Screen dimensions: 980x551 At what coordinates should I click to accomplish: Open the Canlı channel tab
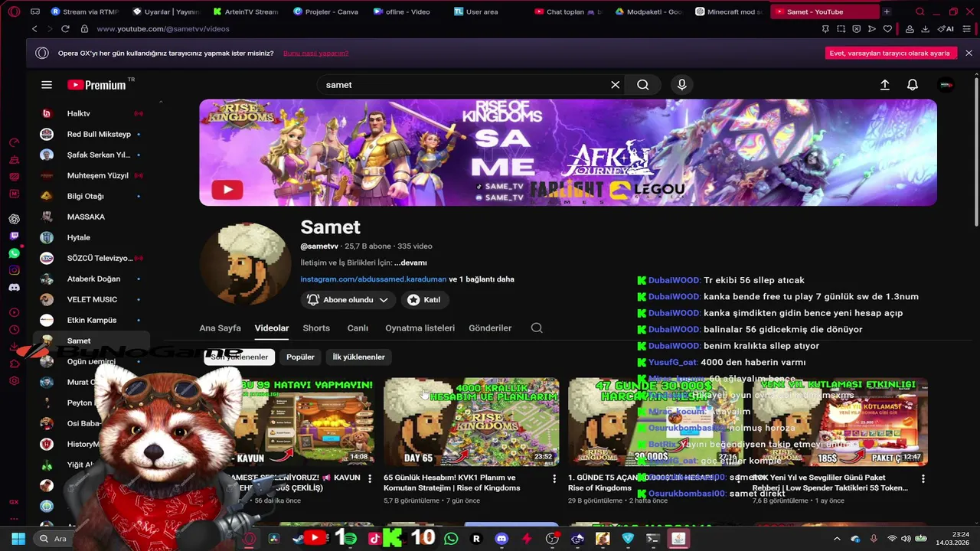(358, 328)
